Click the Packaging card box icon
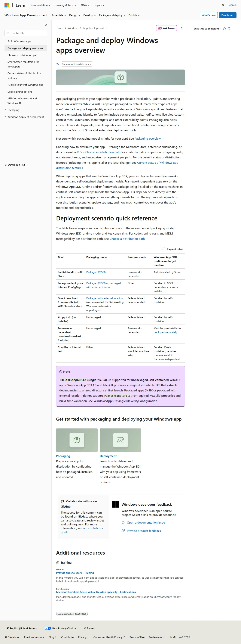Viewport: 241px width, 644px height. (77, 440)
